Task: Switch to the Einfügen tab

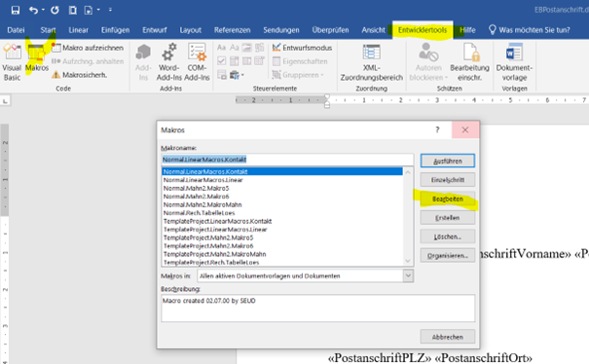Action: click(x=115, y=30)
